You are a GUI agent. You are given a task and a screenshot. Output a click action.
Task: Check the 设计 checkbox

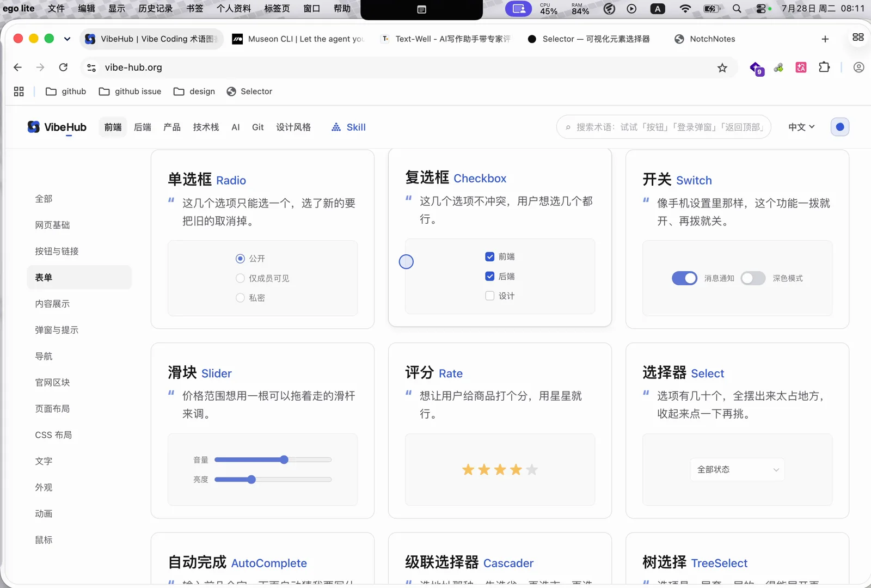(x=490, y=296)
